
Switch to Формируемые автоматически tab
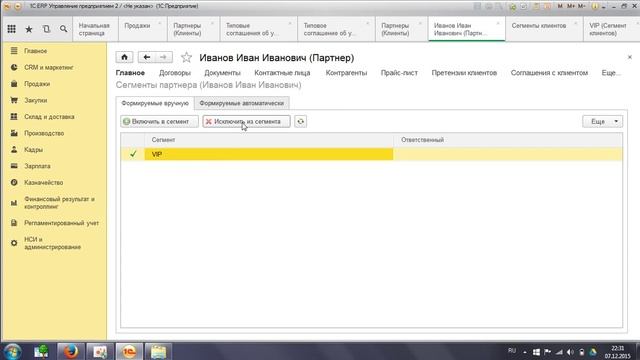(242, 103)
